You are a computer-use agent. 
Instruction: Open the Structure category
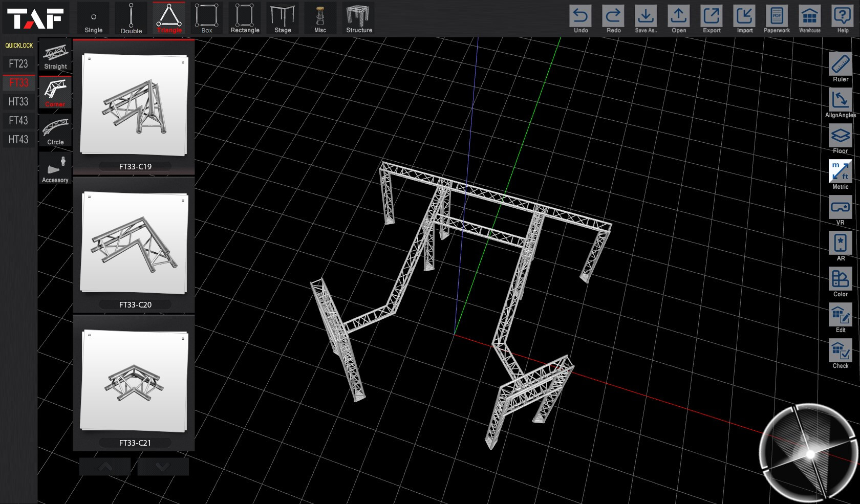point(359,18)
